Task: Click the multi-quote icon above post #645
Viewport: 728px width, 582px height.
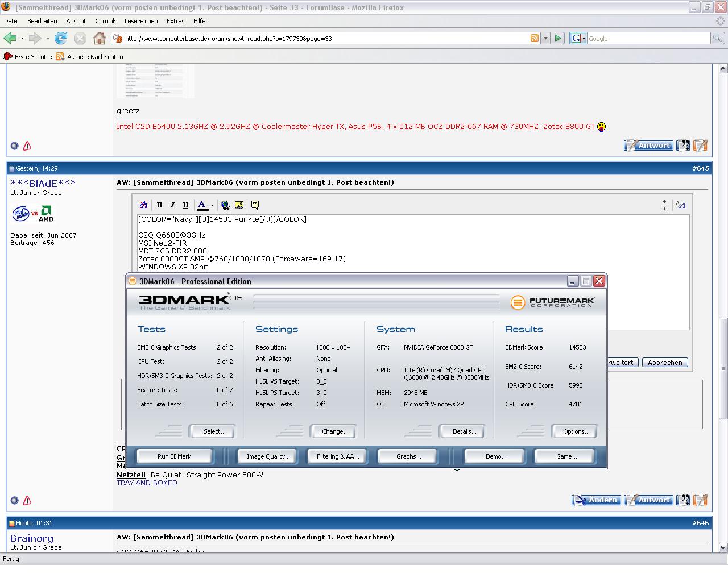Action: [x=683, y=145]
